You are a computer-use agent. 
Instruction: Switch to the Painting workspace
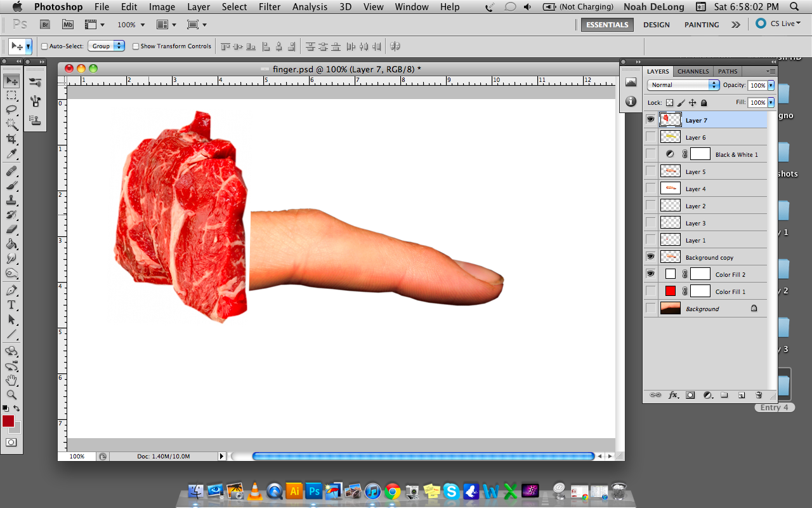[x=702, y=25]
